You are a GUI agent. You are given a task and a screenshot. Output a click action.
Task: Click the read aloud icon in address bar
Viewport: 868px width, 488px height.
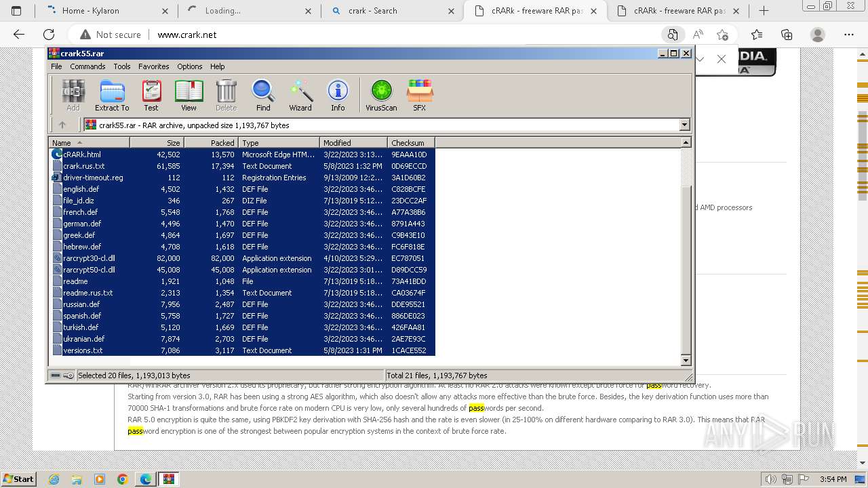click(698, 35)
